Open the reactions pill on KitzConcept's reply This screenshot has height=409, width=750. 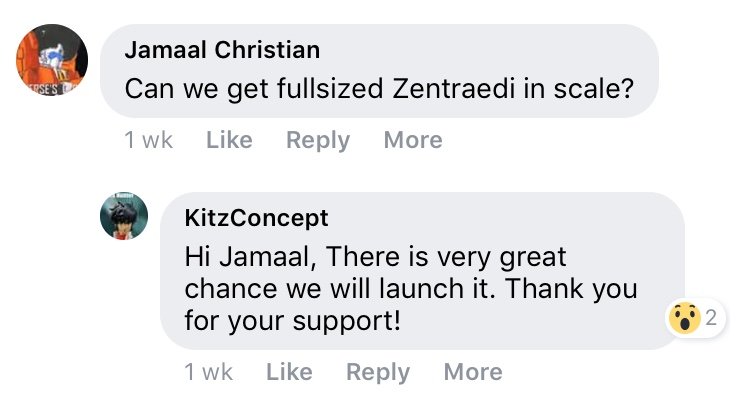pos(695,318)
